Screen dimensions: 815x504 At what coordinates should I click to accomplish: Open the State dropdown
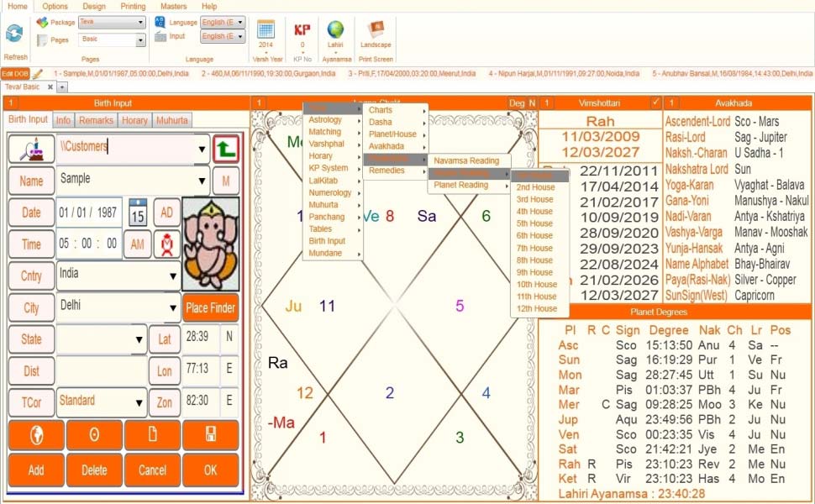click(139, 339)
